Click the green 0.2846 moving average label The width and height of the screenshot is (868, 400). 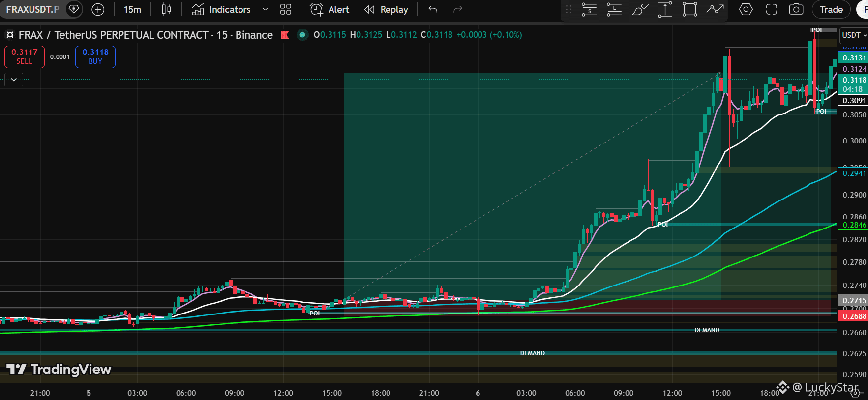coord(854,225)
